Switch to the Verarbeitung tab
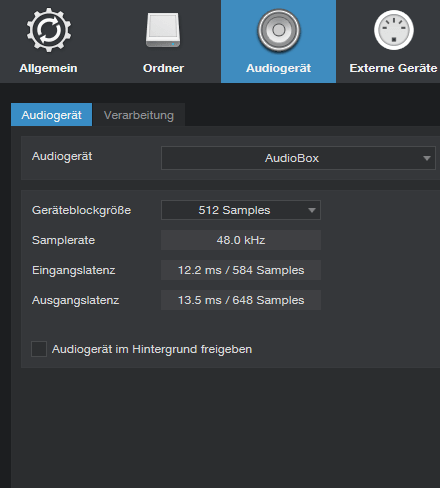 point(139,115)
